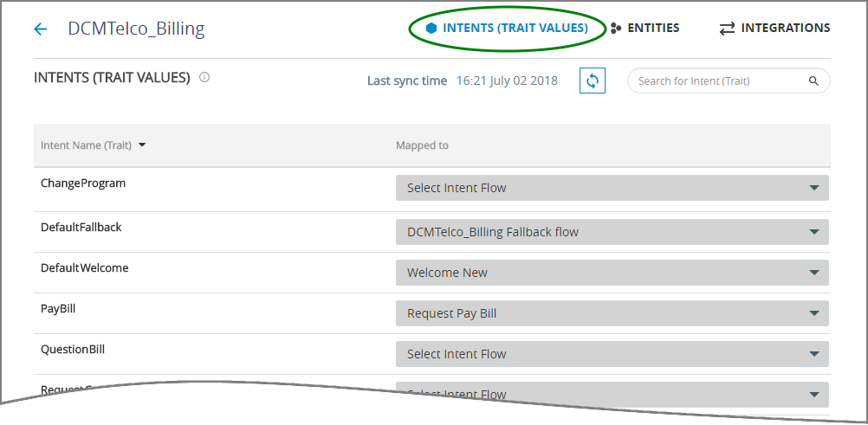This screenshot has width=868, height=425.
Task: Expand the DefaultFallback mapped flow dropdown
Action: tap(612, 232)
